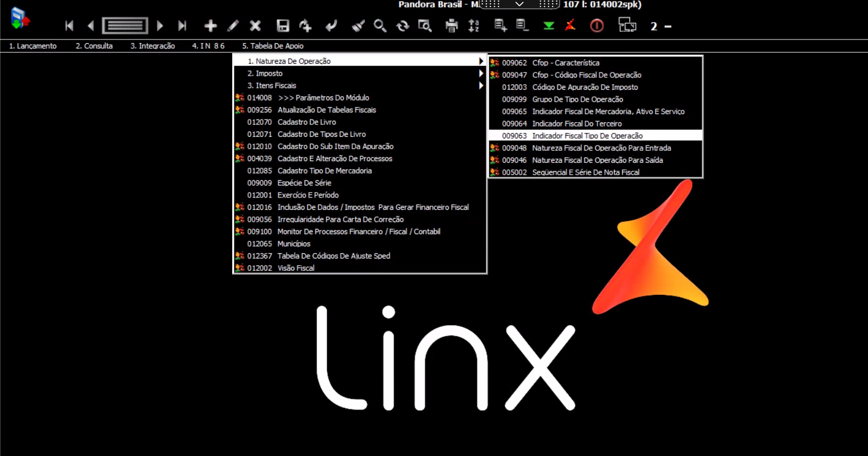This screenshot has height=456, width=868.
Task: Select 012003 Código De Apuração De Imposto
Action: click(x=595, y=87)
